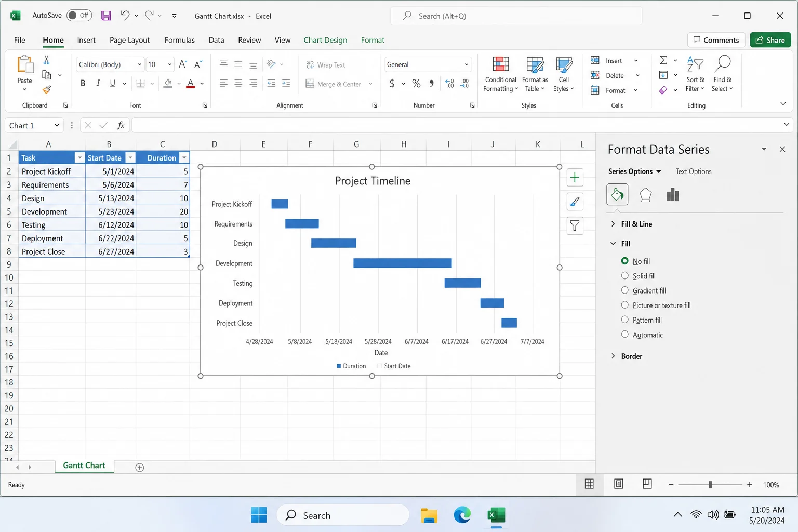798x532 pixels.
Task: Click Increase Font Size icon
Action: tap(183, 64)
